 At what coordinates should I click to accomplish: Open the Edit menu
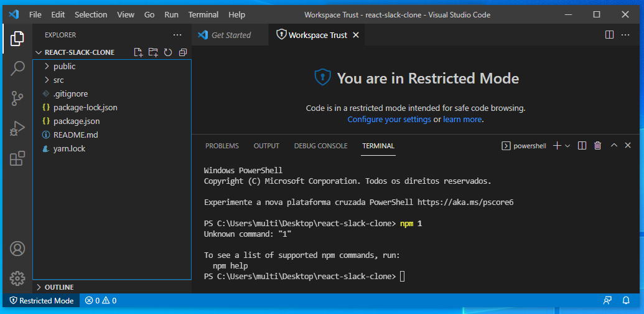click(58, 14)
